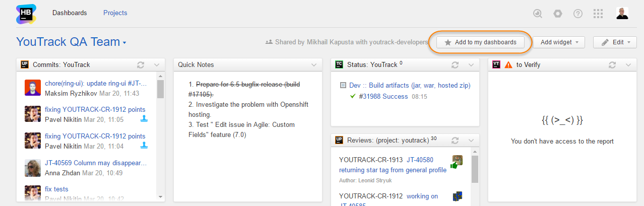Open the Add widget dropdown

[x=559, y=42]
